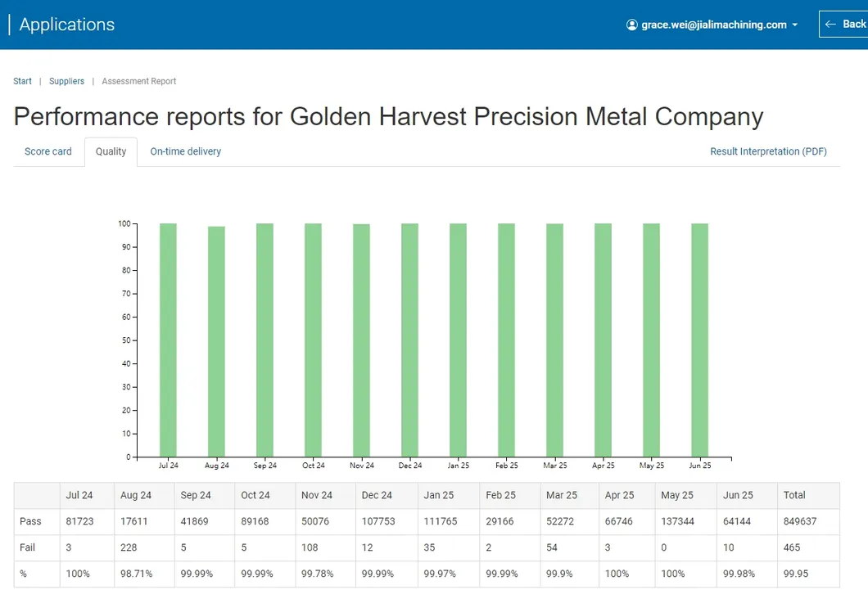Click the Aug 24 chart bar

pyautogui.click(x=216, y=341)
